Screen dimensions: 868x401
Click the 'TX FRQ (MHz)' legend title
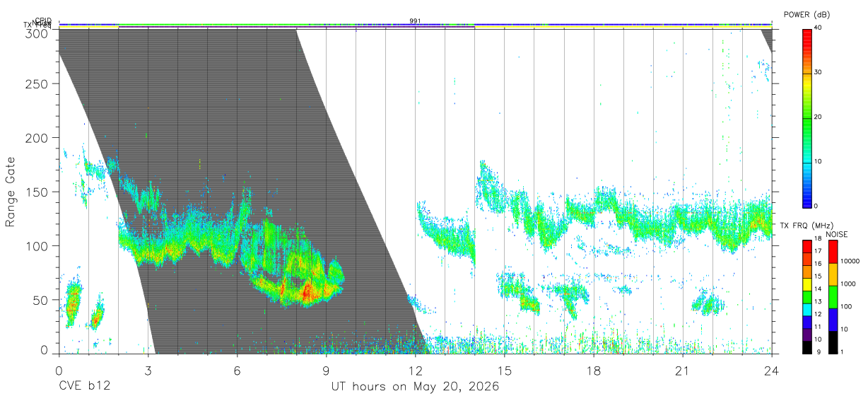point(807,226)
